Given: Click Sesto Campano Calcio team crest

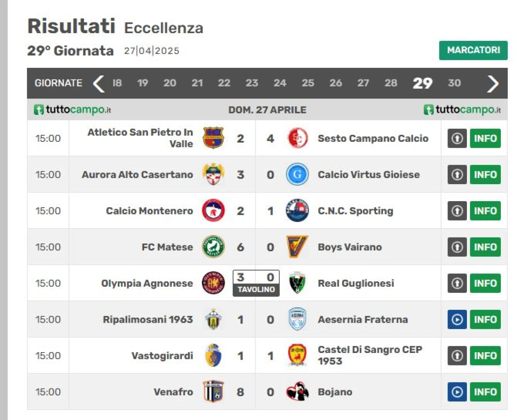Looking at the screenshot, I should coord(298,138).
